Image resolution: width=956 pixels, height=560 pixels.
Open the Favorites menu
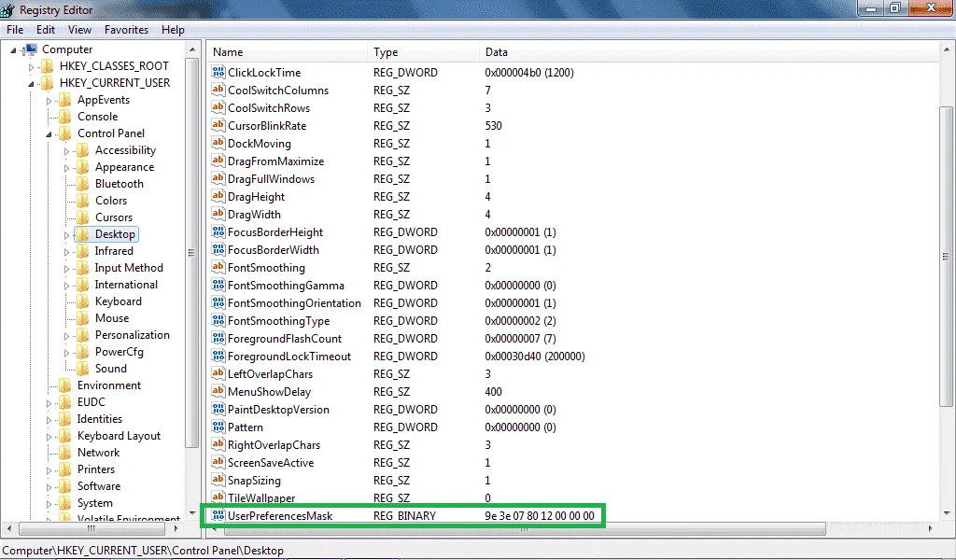coord(126,29)
